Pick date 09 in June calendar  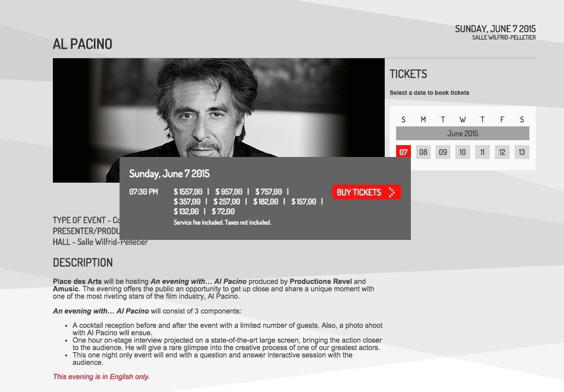coord(443,152)
